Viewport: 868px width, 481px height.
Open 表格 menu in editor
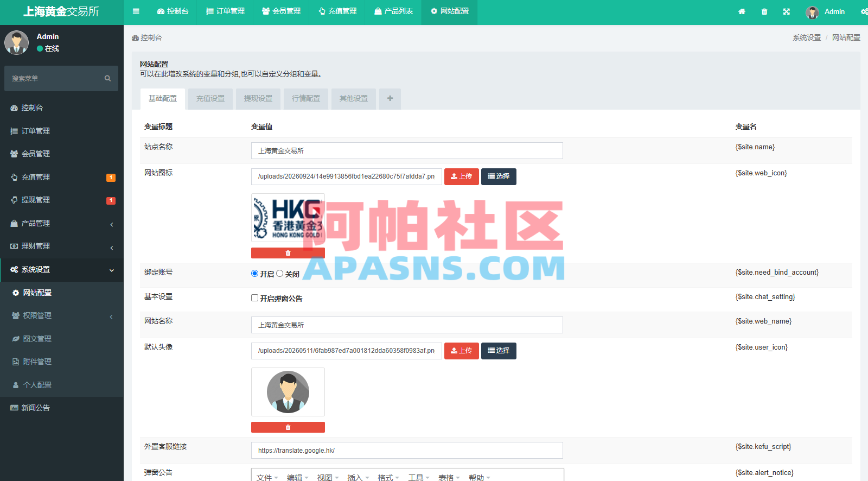(x=449, y=477)
